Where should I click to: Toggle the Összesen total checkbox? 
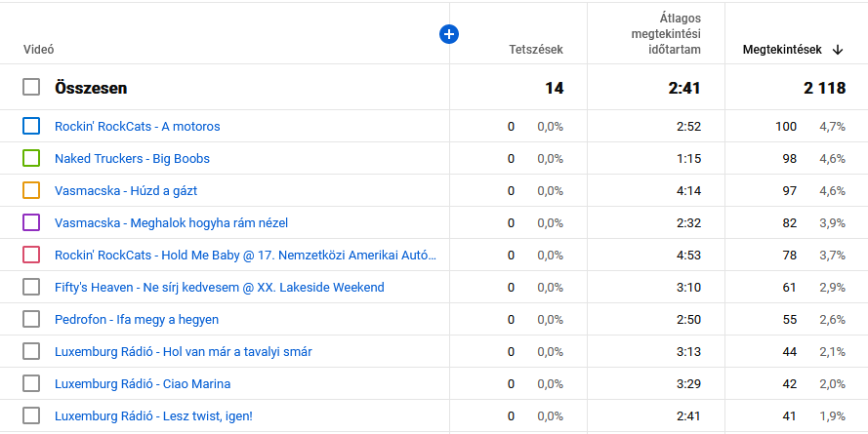31,87
